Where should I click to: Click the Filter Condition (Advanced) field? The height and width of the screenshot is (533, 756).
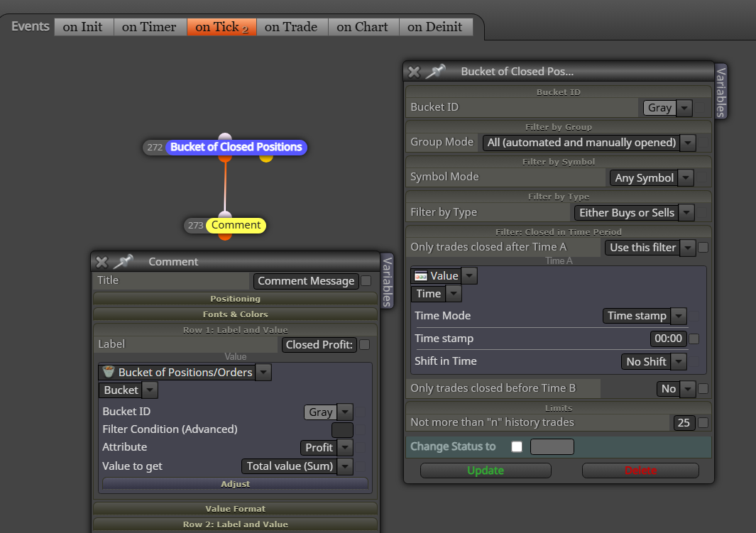[342, 430]
